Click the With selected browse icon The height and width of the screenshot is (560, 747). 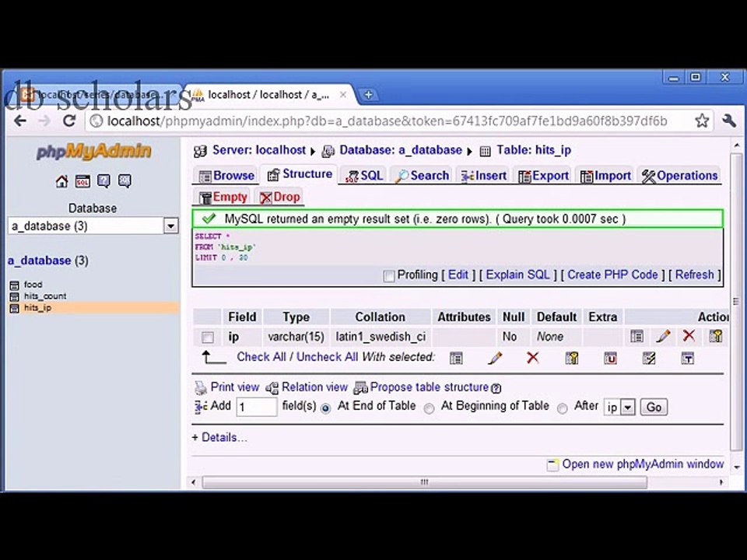pos(456,358)
